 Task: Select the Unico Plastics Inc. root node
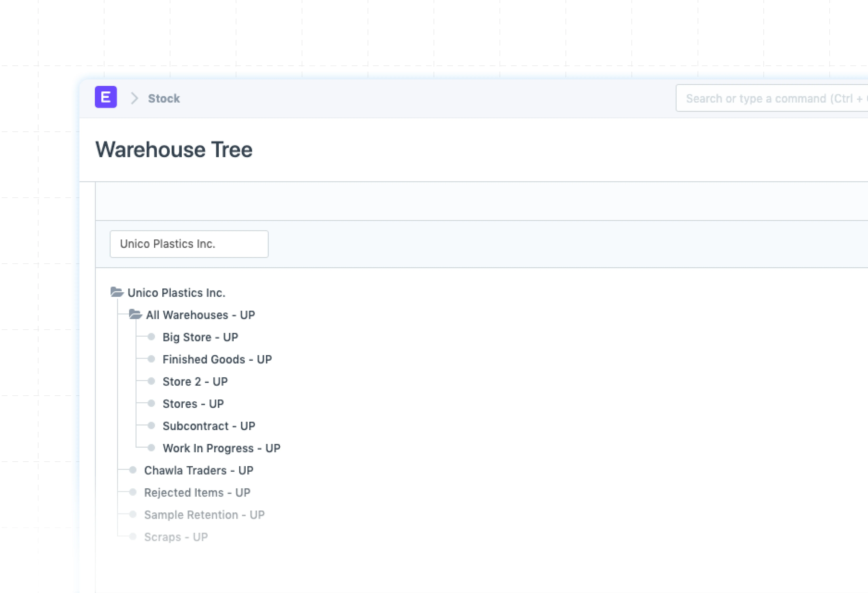(x=176, y=293)
